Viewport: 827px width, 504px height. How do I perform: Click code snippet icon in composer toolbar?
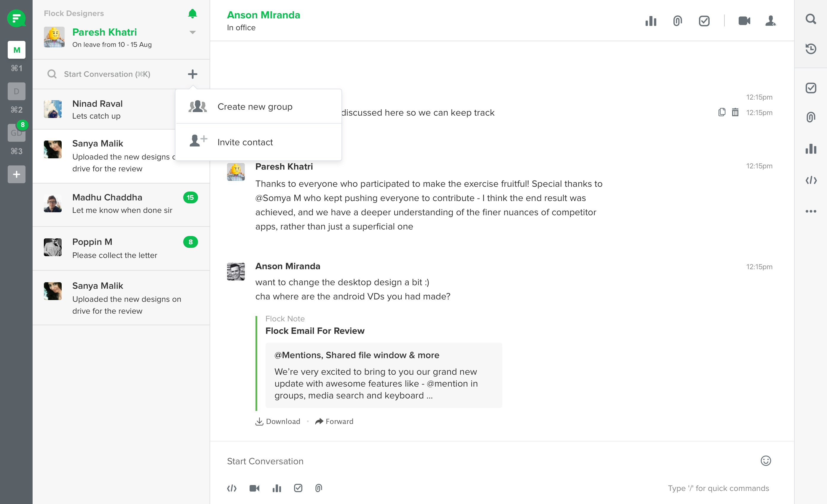pos(232,488)
